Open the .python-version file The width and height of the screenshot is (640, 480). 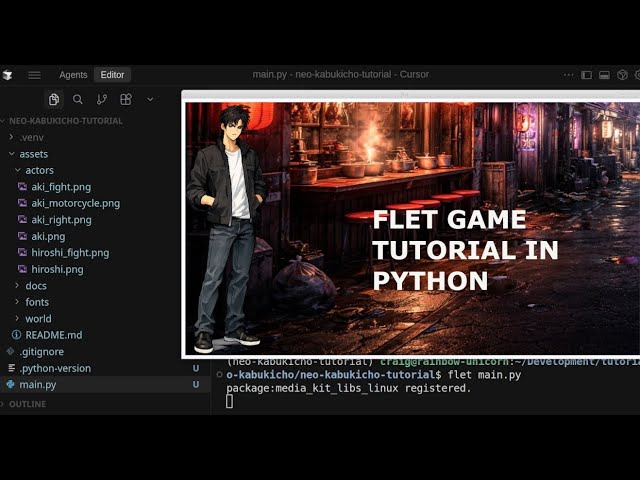coord(55,368)
